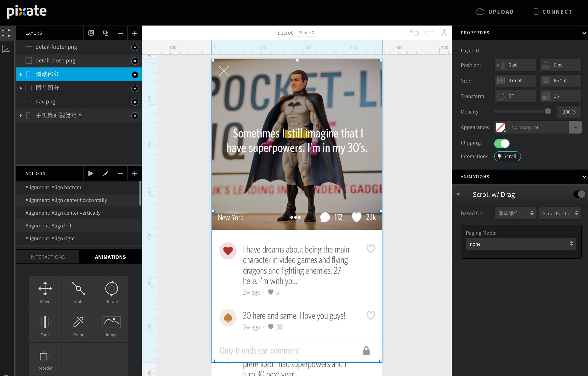The width and height of the screenshot is (588, 376).
Task: Add the Image animation
Action: pos(112,326)
